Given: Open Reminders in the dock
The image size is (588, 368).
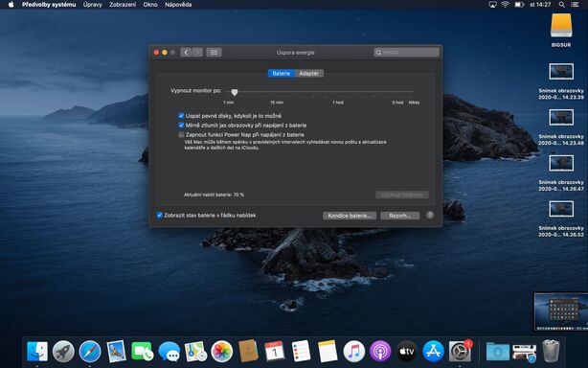Looking at the screenshot, I should pyautogui.click(x=301, y=352).
